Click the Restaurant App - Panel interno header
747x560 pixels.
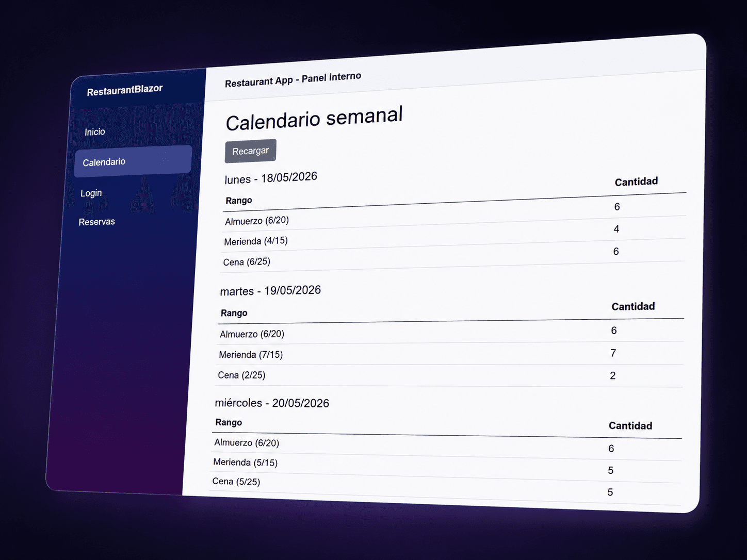point(293,79)
